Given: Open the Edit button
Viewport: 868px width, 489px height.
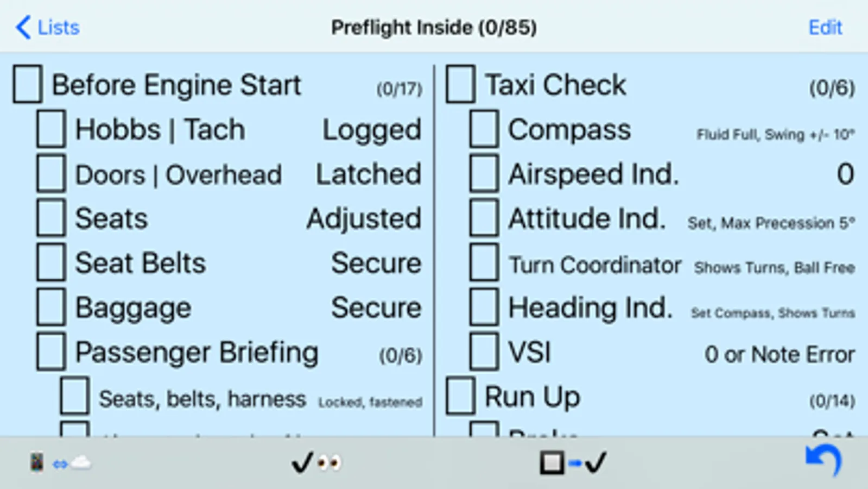Looking at the screenshot, I should (825, 27).
